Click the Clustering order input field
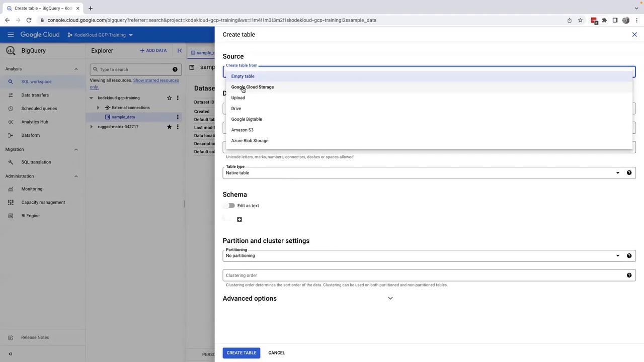The height and width of the screenshot is (362, 644). 423,276
